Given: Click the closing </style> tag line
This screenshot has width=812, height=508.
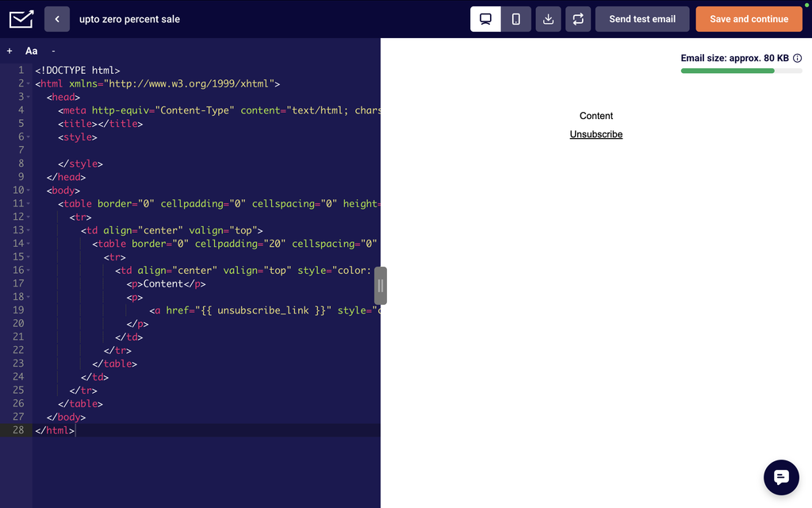Looking at the screenshot, I should [80, 164].
